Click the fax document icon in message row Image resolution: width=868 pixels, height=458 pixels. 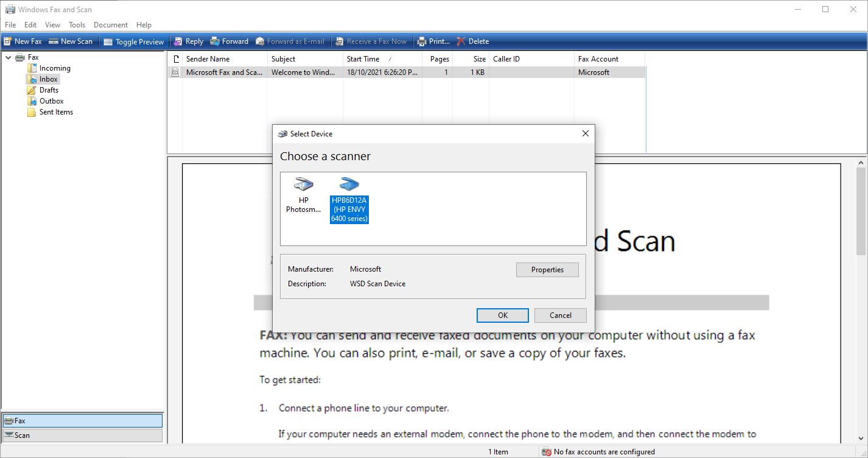[175, 72]
